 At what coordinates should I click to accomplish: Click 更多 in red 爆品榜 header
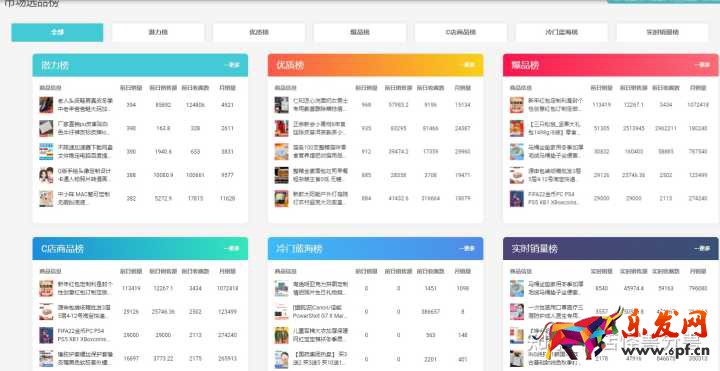click(702, 65)
